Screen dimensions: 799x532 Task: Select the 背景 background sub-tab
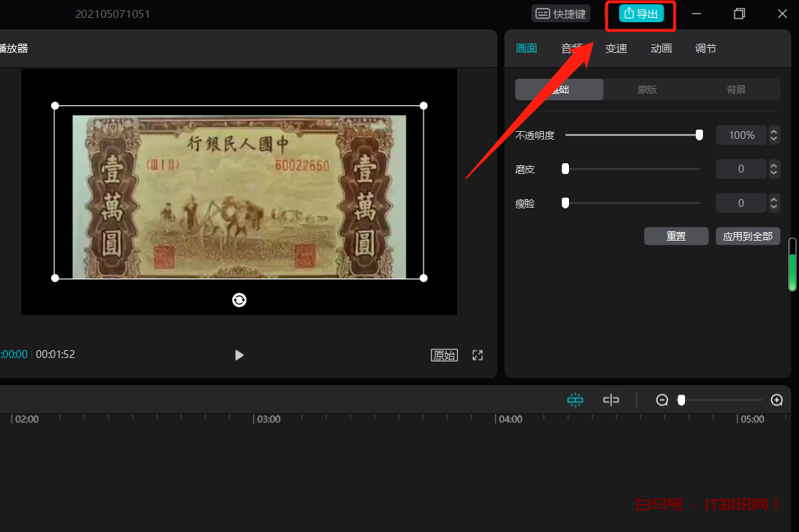point(736,90)
